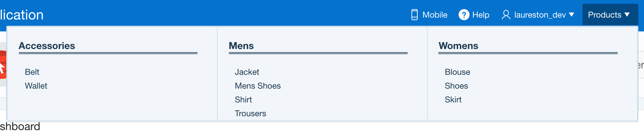Open Trousers in the Mens list

coord(251,113)
